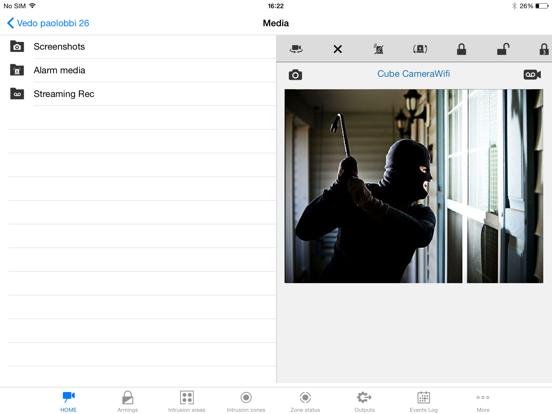Viewport: 552px width, 414px height.
Task: Open the Events Log tab
Action: [x=424, y=402]
